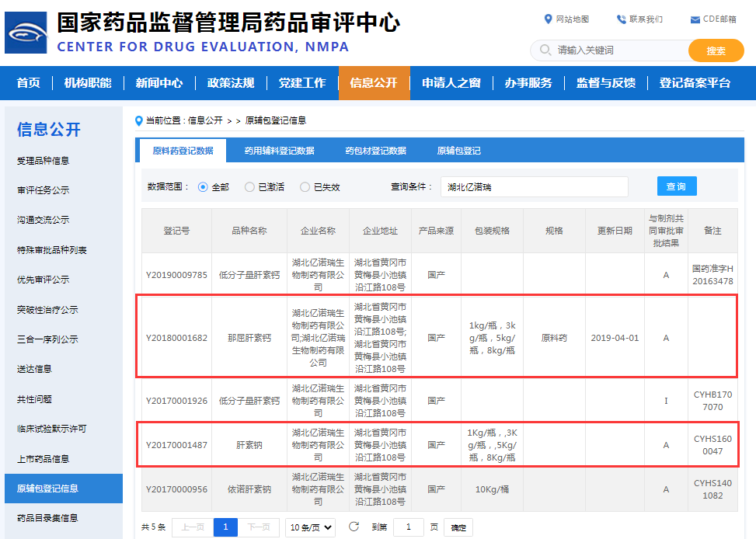Click the 当前位置 breadcrumb pin icon

[x=139, y=120]
